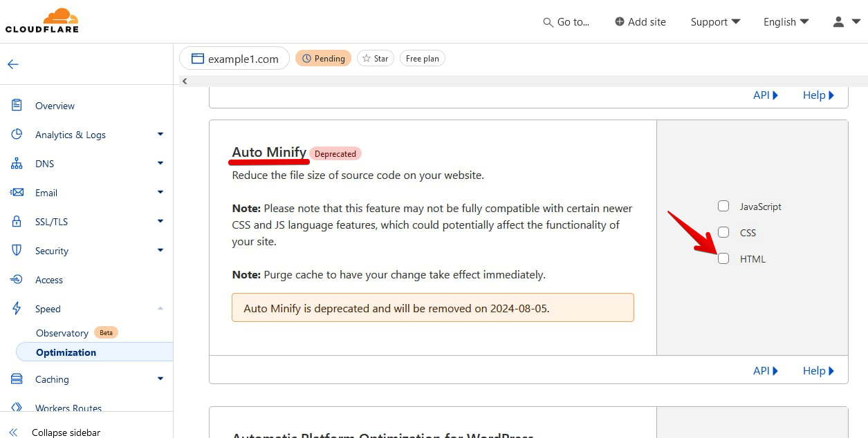Click the Collapse sidebar text button
This screenshot has width=868, height=438.
[x=66, y=432]
